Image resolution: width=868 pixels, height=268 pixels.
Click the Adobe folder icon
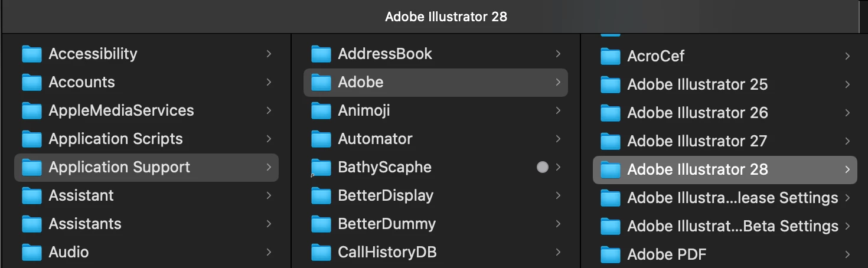(321, 83)
